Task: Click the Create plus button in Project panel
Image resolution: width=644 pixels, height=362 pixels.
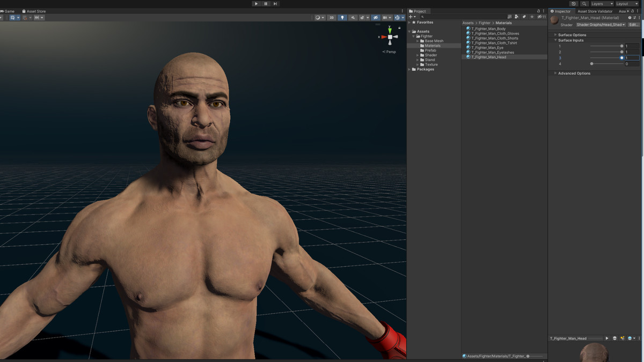Action: [412, 17]
